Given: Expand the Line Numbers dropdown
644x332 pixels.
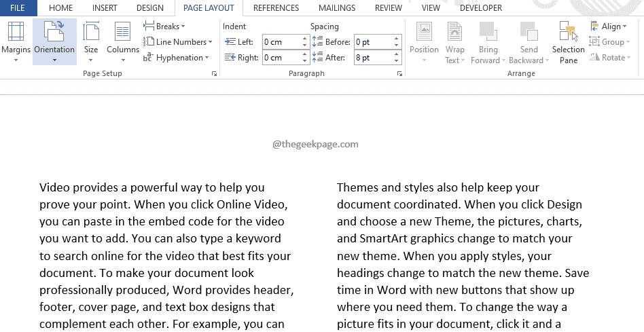Looking at the screenshot, I should tap(177, 42).
